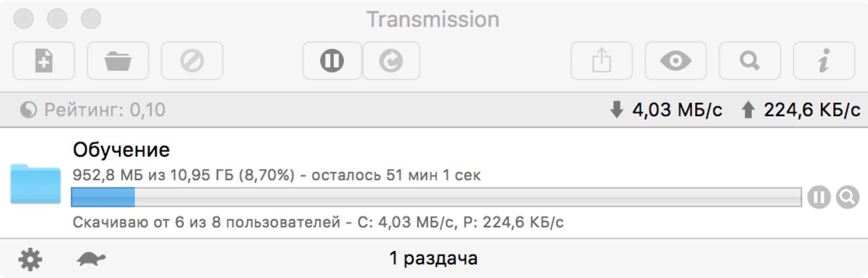Image resolution: width=868 pixels, height=278 pixels.
Task: Click the upload speed 224,6 КБ/с indicator
Action: coord(801,110)
